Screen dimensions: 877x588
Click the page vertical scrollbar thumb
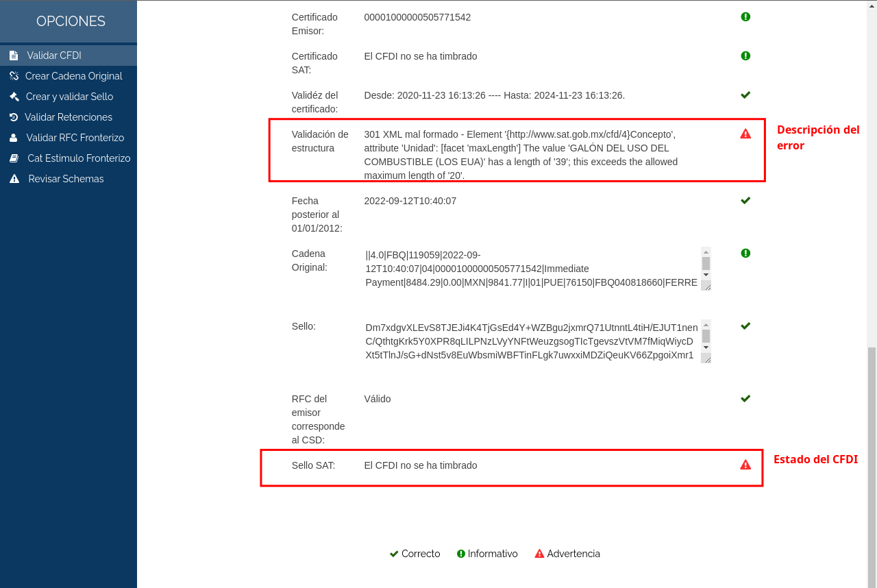coord(872,467)
